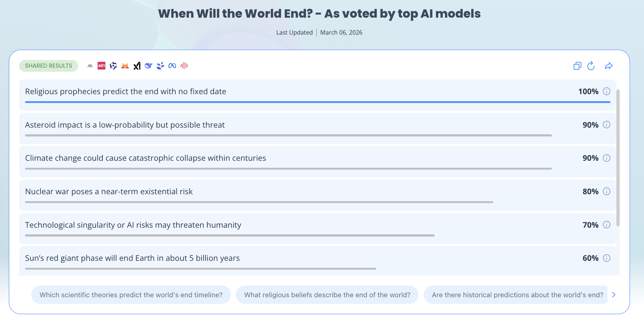The width and height of the screenshot is (644, 323).
Task: Select the DeepSeek whale icon
Action: (148, 66)
